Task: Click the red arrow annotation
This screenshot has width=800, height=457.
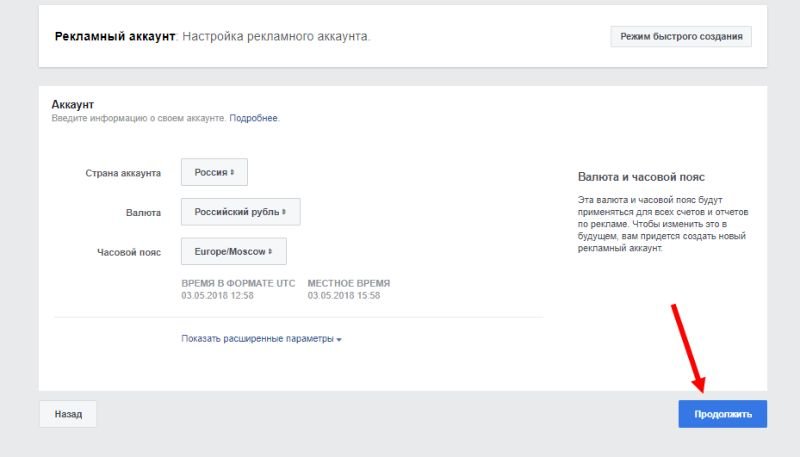Action: [687, 345]
